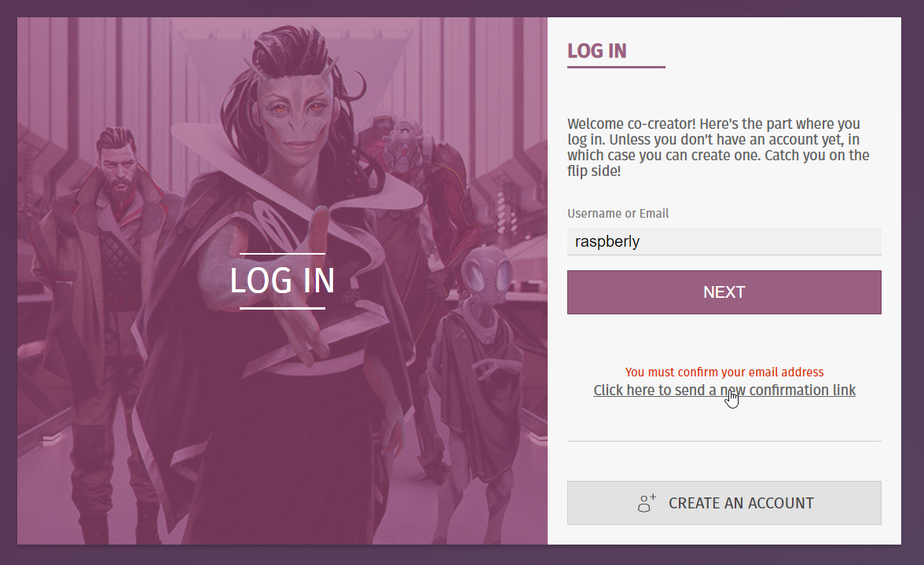The height and width of the screenshot is (565, 924).
Task: Click the Welcome co-creator paragraph text
Action: [718, 147]
